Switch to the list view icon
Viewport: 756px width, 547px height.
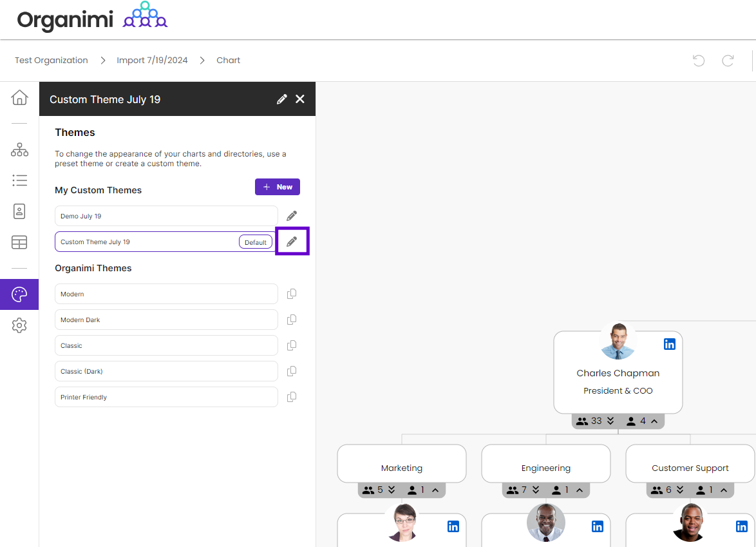(x=19, y=180)
